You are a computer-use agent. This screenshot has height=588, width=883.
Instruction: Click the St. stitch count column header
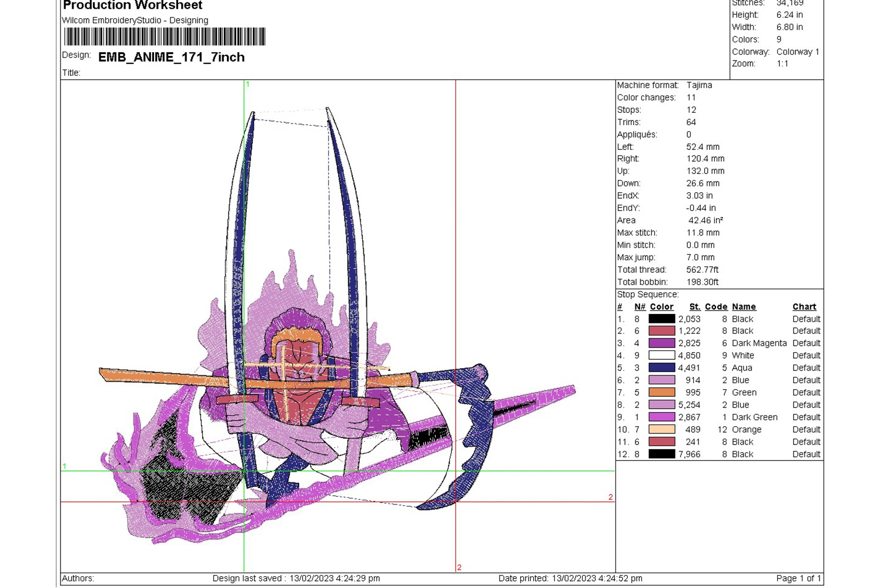pos(694,307)
